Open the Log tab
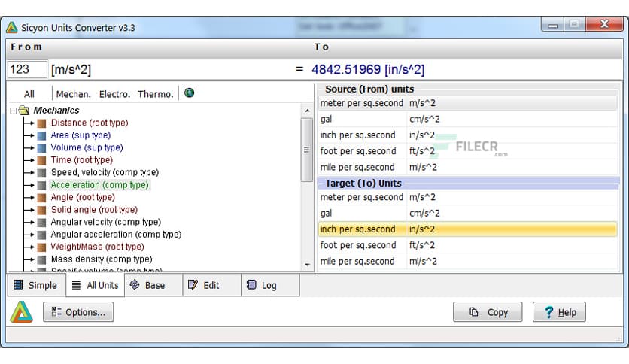 270,285
